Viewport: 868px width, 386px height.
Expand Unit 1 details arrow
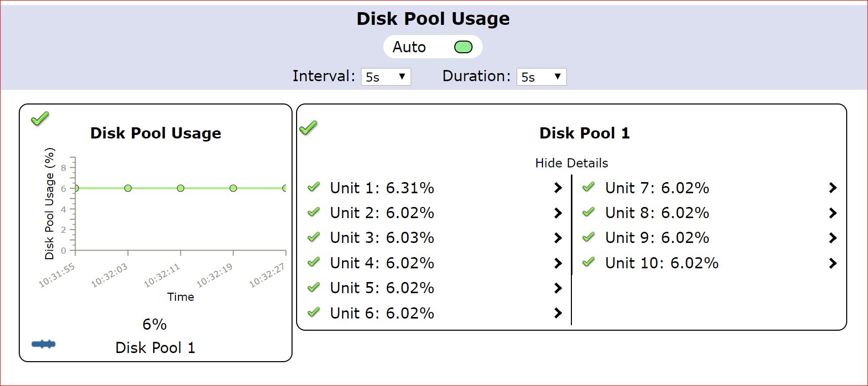tap(558, 188)
